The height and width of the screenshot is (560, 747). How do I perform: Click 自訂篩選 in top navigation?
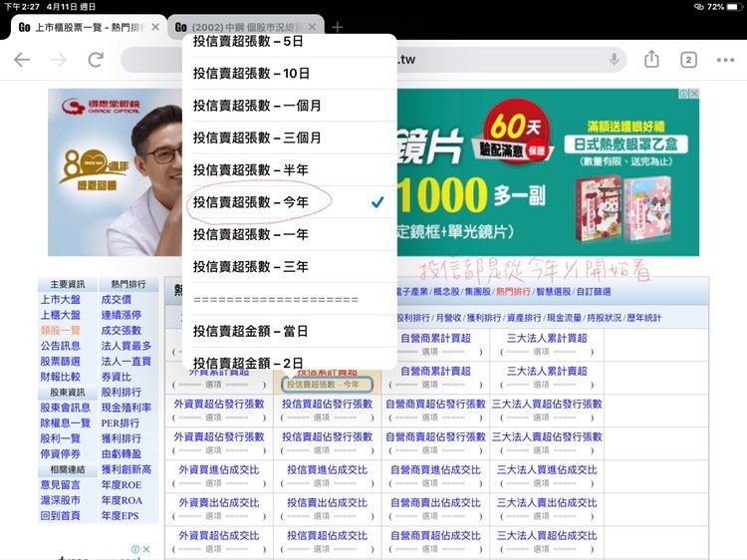click(594, 291)
